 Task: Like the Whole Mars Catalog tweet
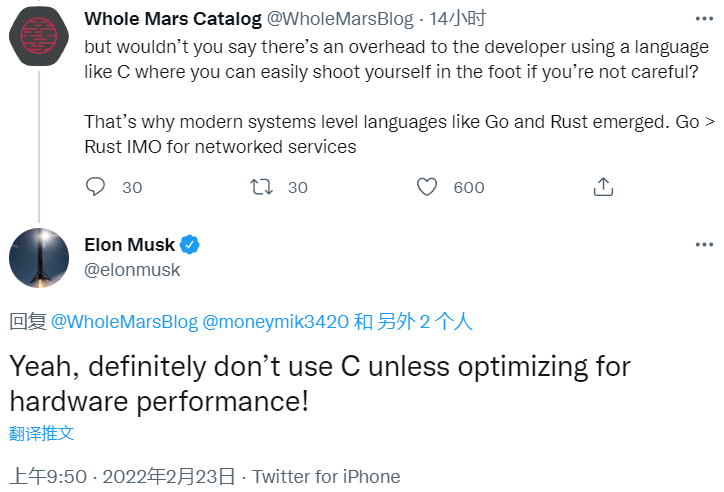point(427,187)
